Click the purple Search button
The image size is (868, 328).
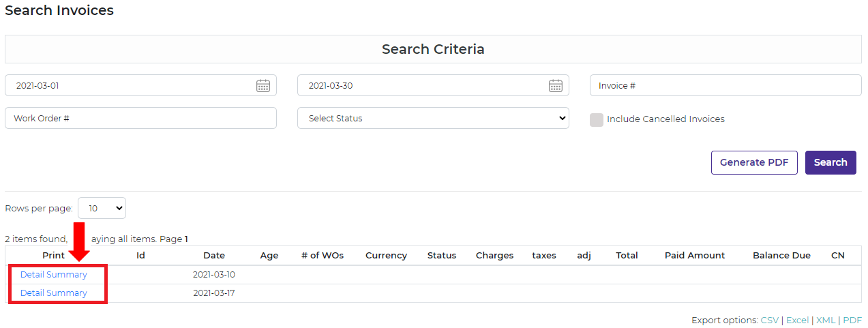click(830, 163)
